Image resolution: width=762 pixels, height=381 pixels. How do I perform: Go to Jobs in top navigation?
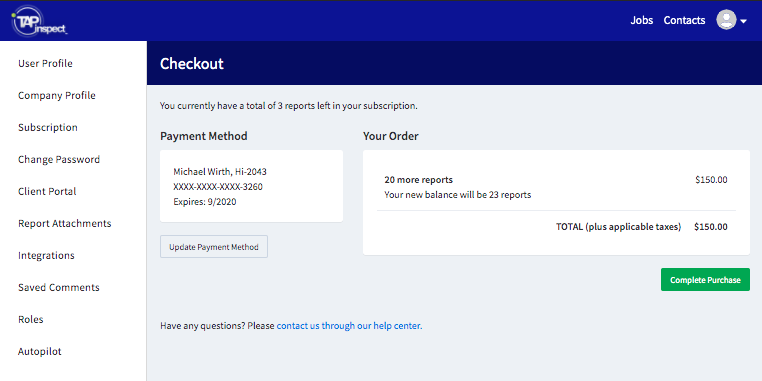click(x=641, y=20)
